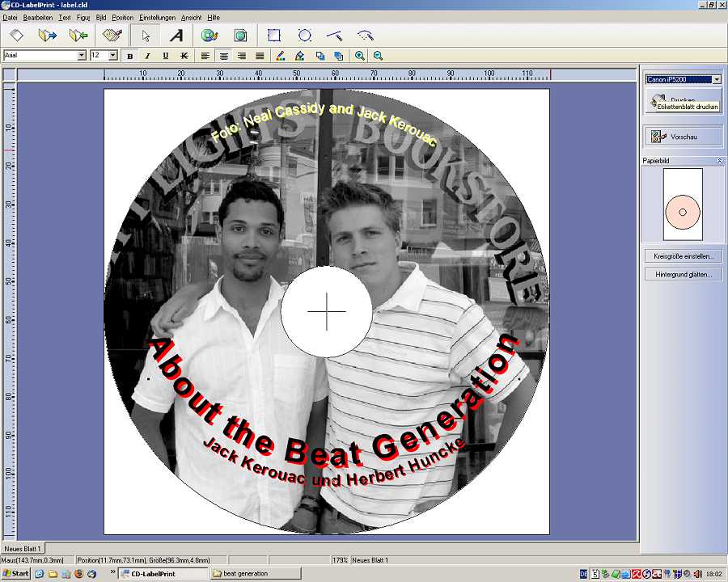Screen dimensions: 728x582
Task: Click the zoom in magnifier icon
Action: (360, 56)
